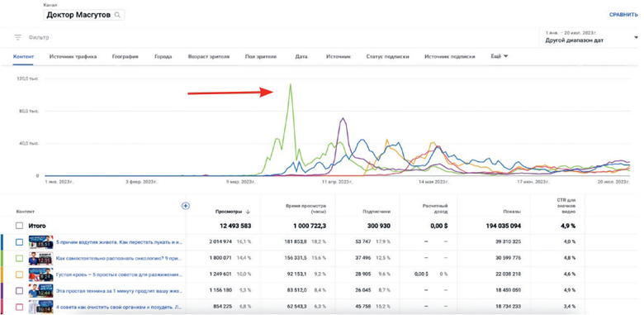Add a metric column with the plus icon

pyautogui.click(x=186, y=206)
